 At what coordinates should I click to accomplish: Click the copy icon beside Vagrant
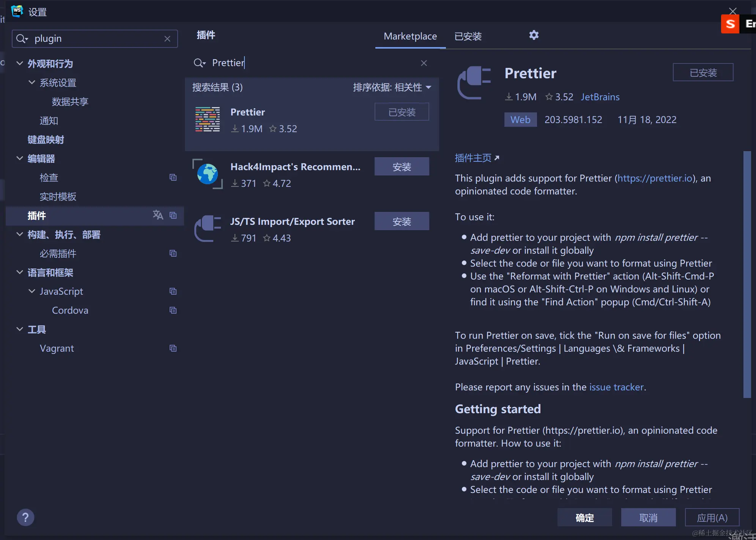click(x=173, y=348)
